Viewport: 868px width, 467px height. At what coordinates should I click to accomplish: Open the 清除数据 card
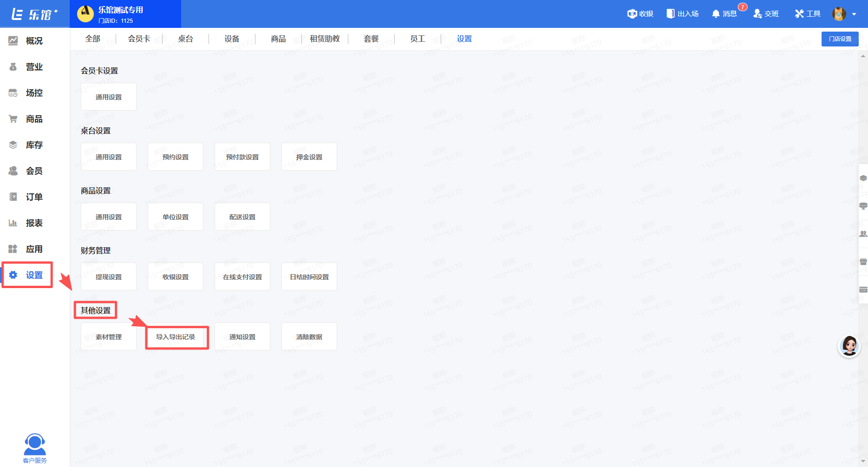pos(309,337)
